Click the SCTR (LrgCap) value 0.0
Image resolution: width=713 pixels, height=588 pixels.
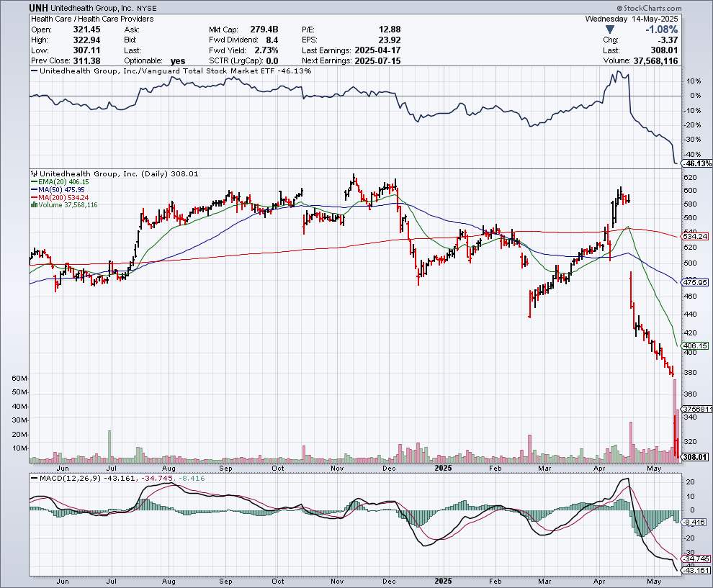point(272,61)
